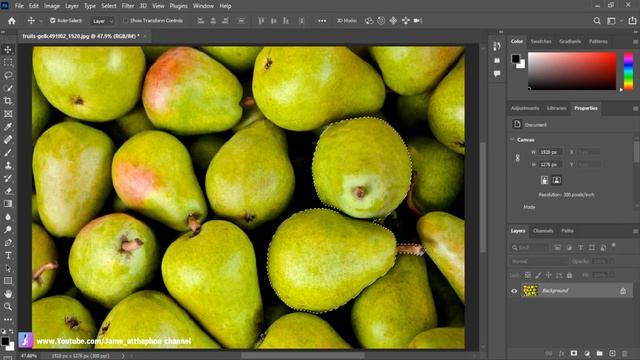This screenshot has width=640, height=360.
Task: Select the Eraser tool
Action: pyautogui.click(x=8, y=191)
